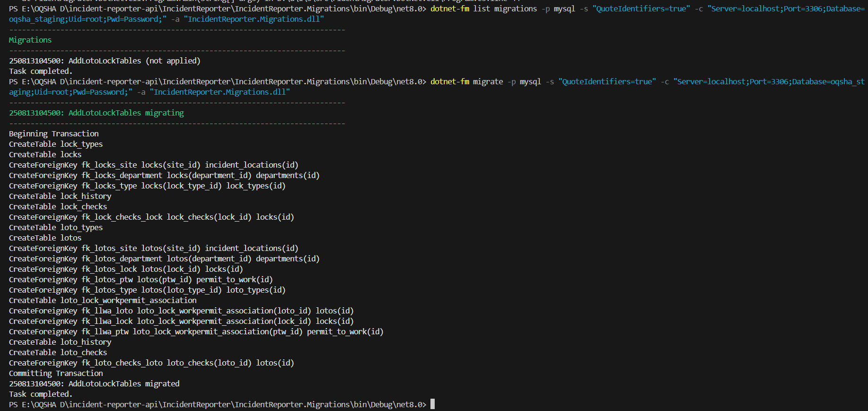Click the "AddLotoLockTables (not applied)" line
This screenshot has height=411, width=868.
[105, 61]
